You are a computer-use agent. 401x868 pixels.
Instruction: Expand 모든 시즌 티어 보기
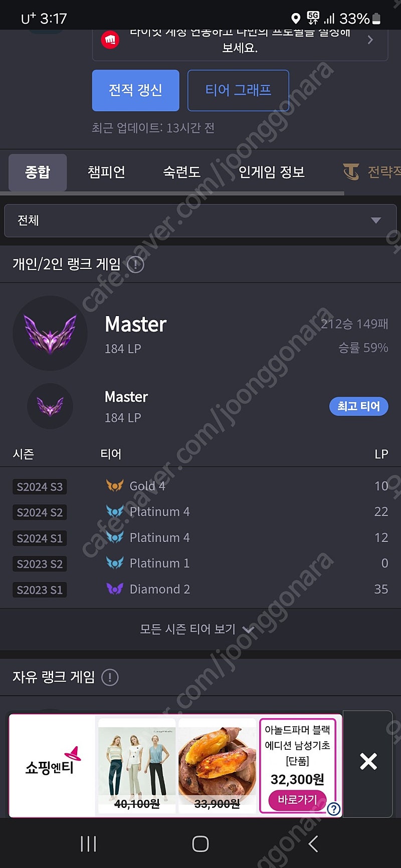pos(197,629)
